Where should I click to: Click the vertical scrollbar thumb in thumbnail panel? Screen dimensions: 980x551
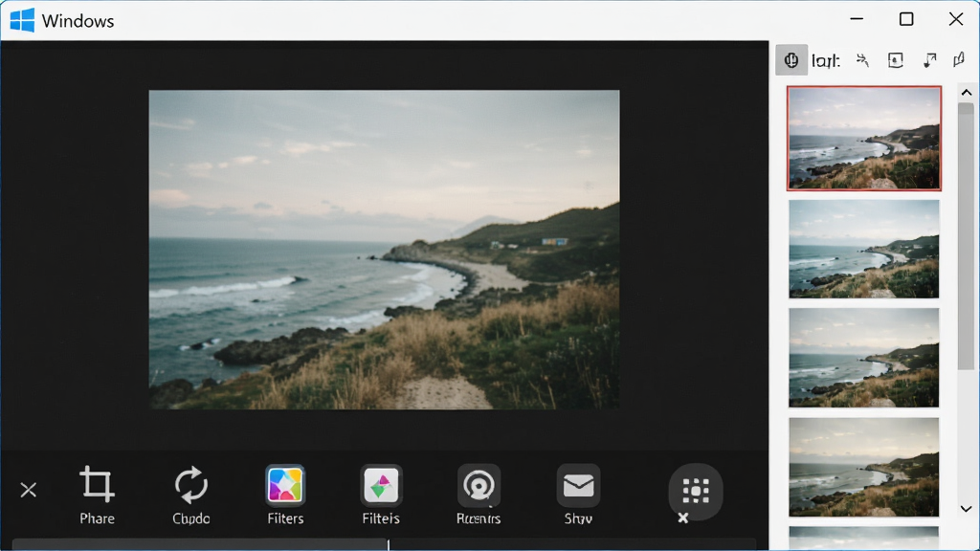(967, 236)
